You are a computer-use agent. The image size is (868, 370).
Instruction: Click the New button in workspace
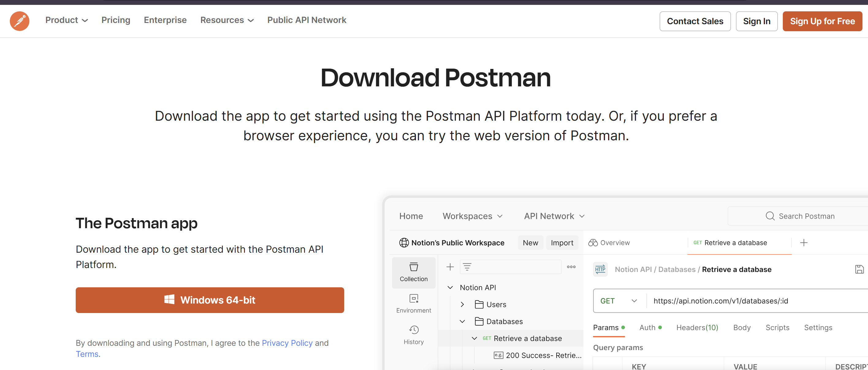[530, 242]
